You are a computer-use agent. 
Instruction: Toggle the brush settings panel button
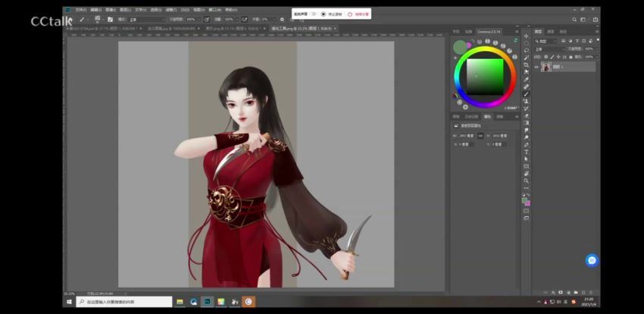pyautogui.click(x=111, y=19)
